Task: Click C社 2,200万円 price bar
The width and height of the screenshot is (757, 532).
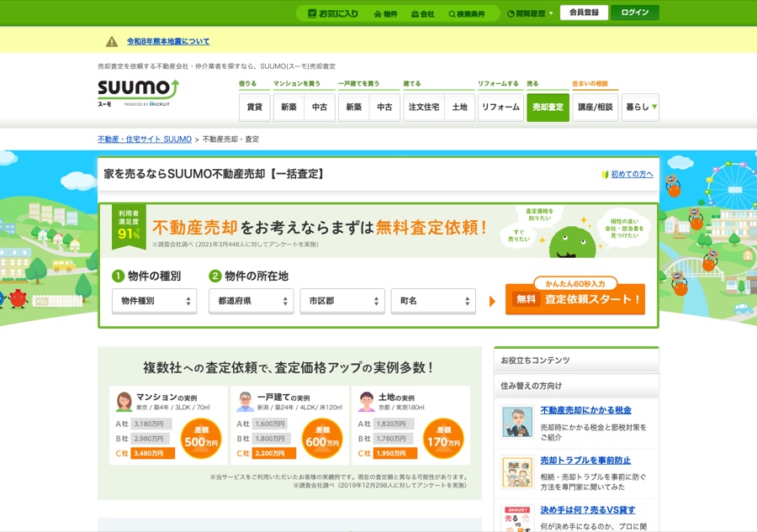Action: [x=274, y=453]
